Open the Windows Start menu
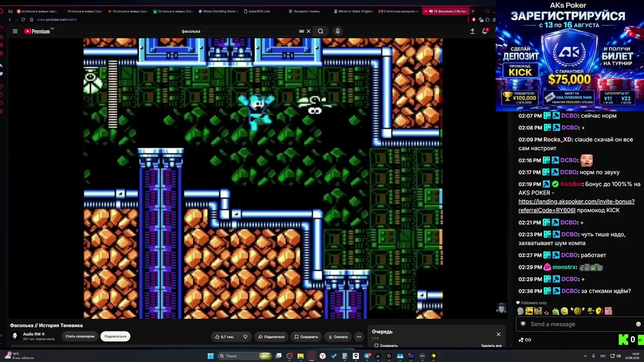Screen dimensions: 644x362 (211, 356)
